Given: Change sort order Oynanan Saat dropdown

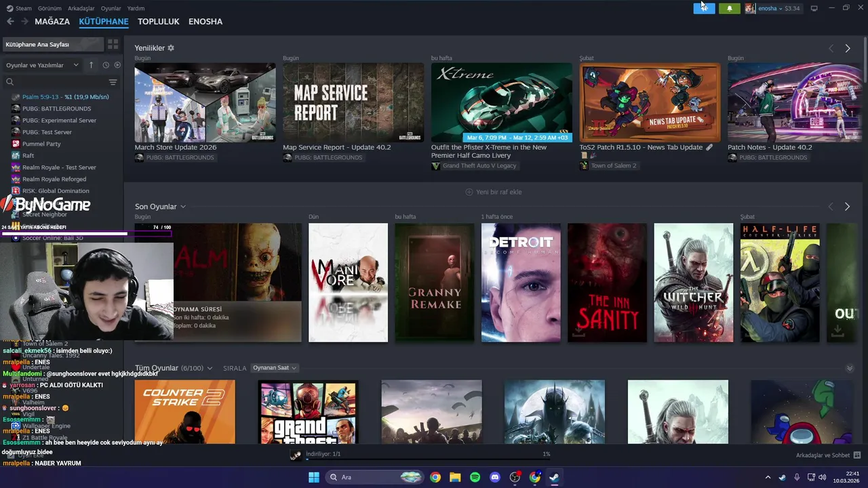Looking at the screenshot, I should click(x=275, y=368).
